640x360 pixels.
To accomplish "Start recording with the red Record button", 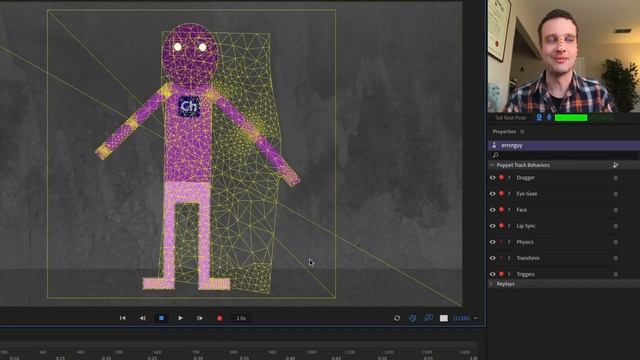I will click(x=220, y=318).
